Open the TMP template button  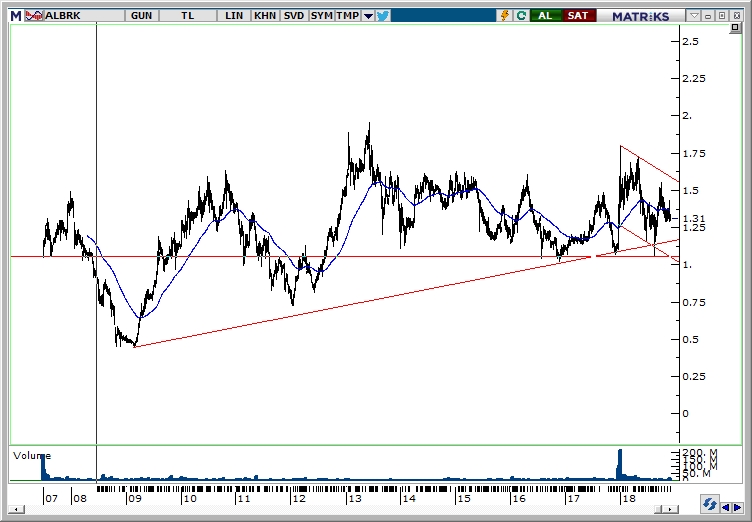click(x=348, y=16)
